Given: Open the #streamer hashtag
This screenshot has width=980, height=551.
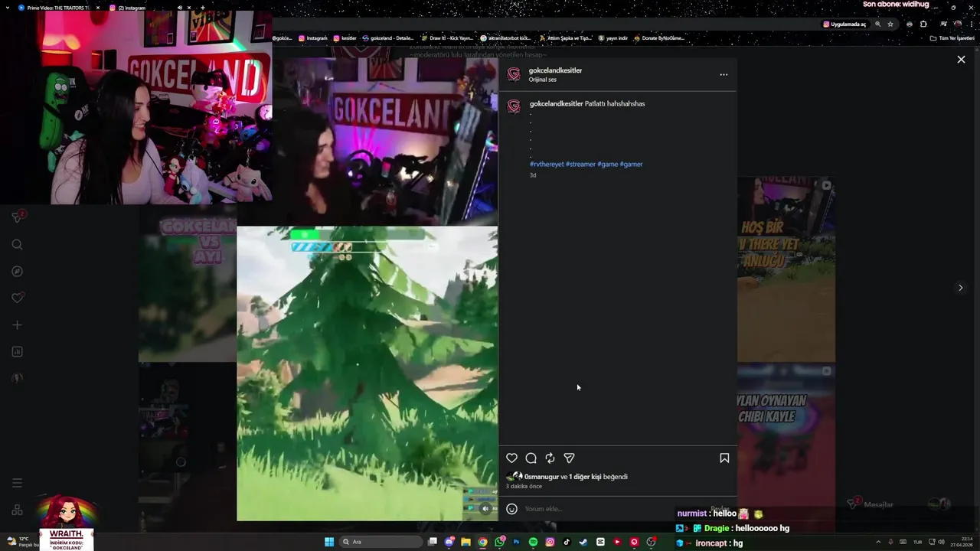Looking at the screenshot, I should tap(580, 165).
